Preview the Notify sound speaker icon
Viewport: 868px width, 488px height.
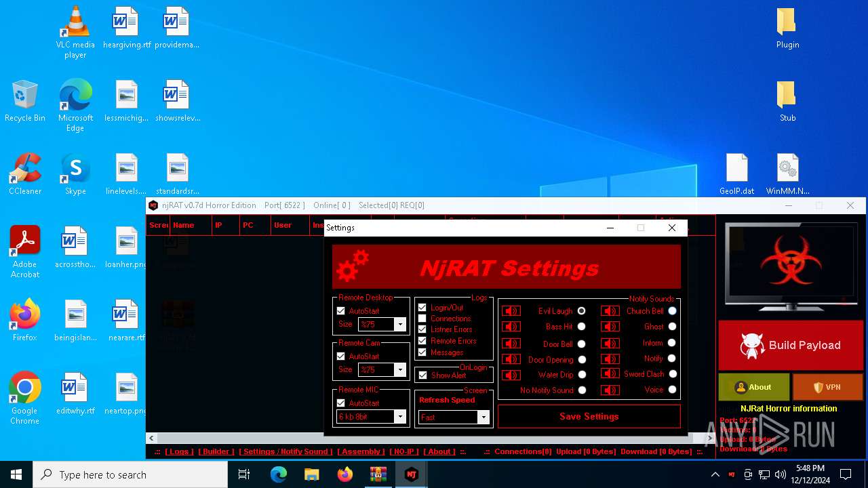pyautogui.click(x=610, y=359)
